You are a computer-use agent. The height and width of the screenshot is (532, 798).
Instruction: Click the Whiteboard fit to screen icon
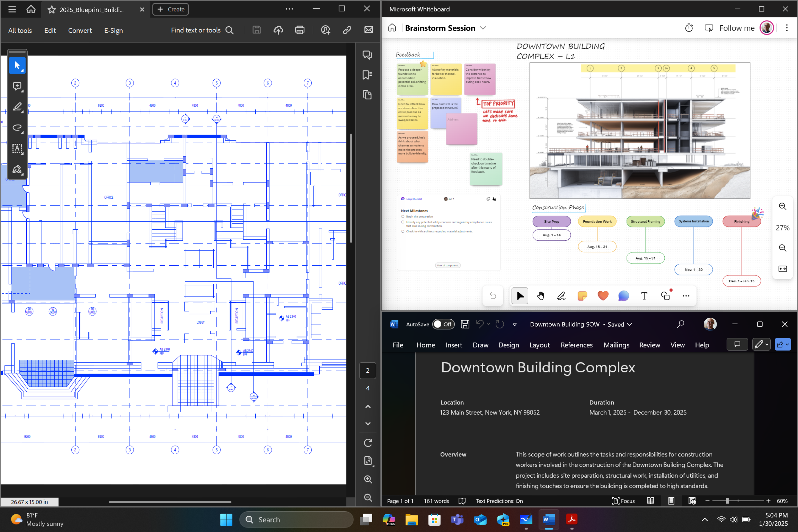point(782,269)
